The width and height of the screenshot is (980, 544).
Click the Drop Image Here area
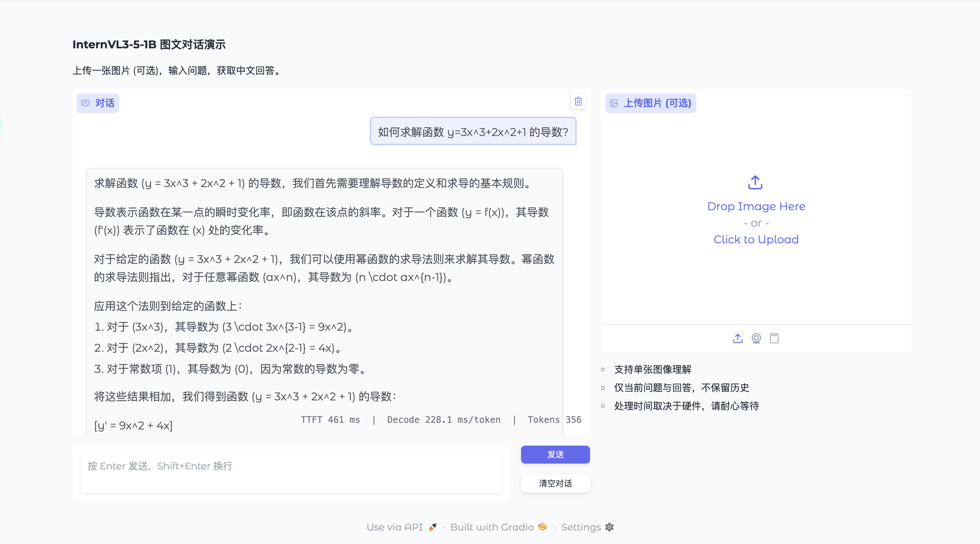pyautogui.click(x=756, y=206)
